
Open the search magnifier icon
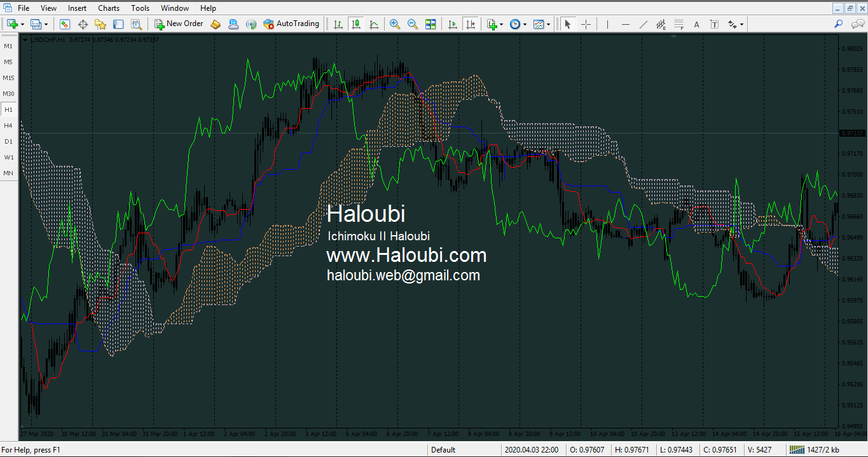point(838,24)
